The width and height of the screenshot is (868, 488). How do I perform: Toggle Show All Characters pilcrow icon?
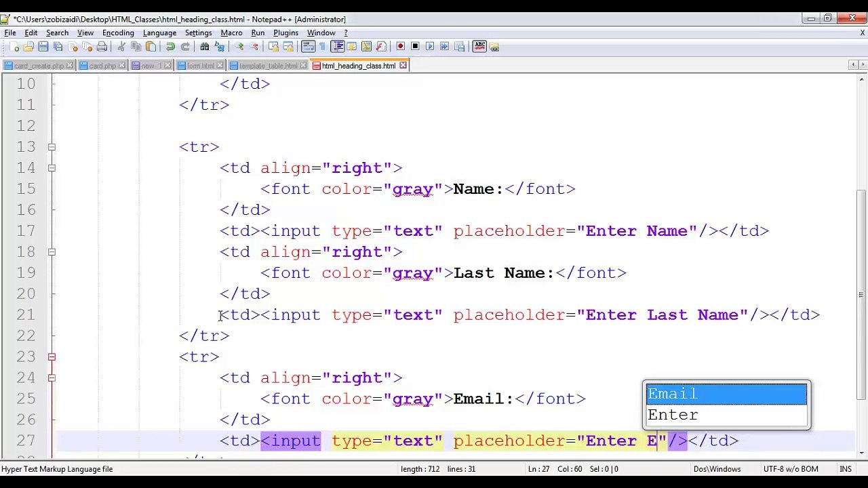tap(322, 47)
